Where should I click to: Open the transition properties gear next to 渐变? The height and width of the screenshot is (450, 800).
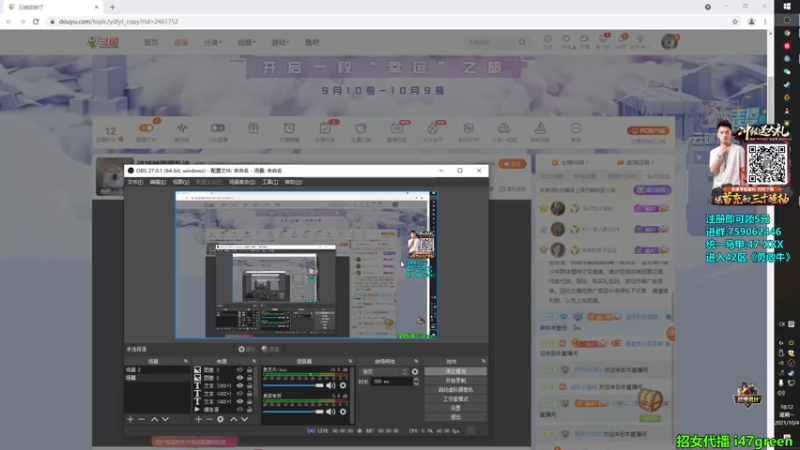(x=415, y=371)
